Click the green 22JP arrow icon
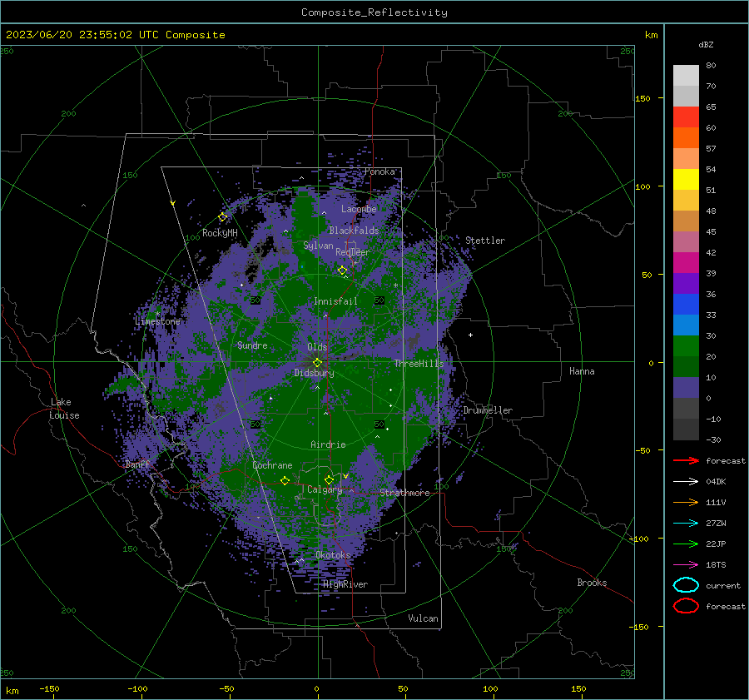Screen dimensions: 749x700 pos(686,544)
